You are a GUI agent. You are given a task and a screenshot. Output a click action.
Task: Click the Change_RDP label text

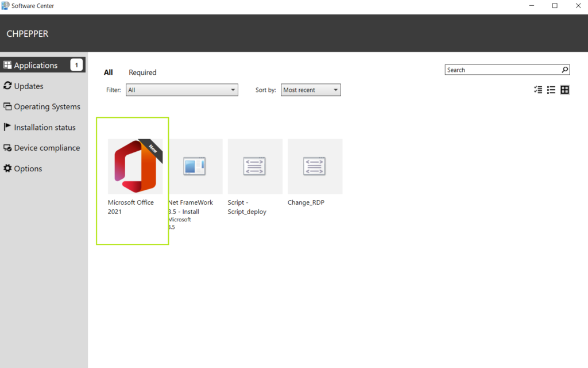tap(306, 202)
